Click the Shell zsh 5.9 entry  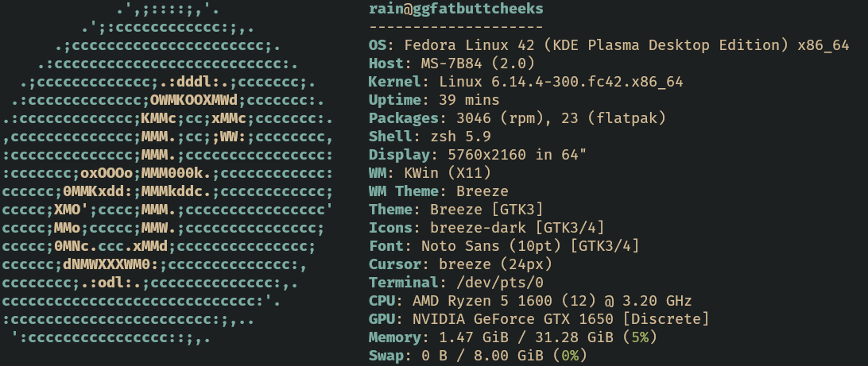(429, 137)
